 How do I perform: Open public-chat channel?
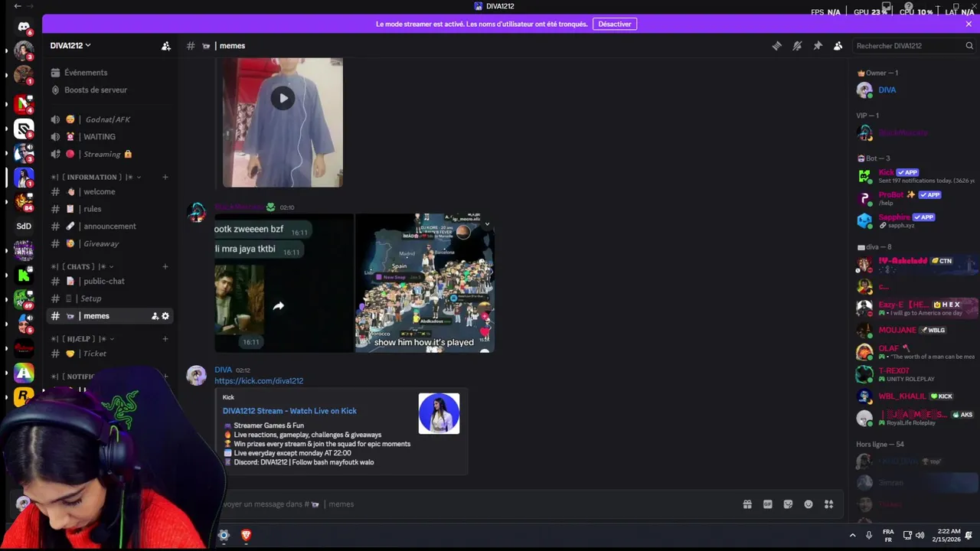(x=110, y=282)
